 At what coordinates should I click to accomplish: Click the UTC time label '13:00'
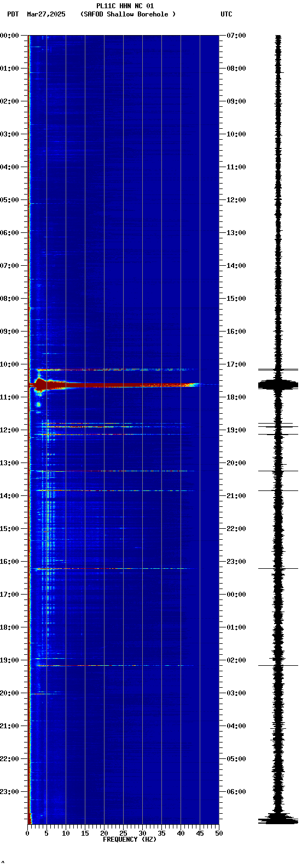click(236, 233)
